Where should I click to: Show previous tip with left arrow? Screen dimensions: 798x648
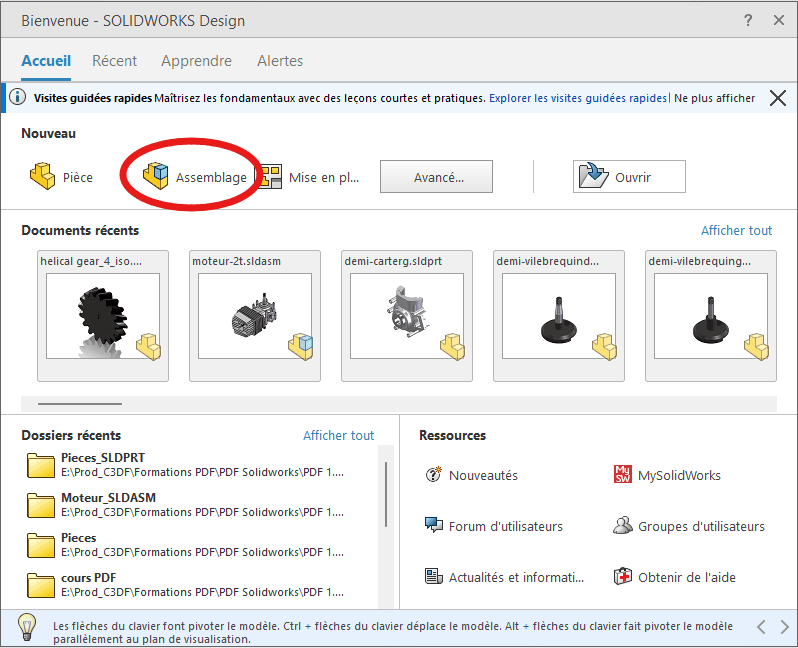click(x=761, y=627)
